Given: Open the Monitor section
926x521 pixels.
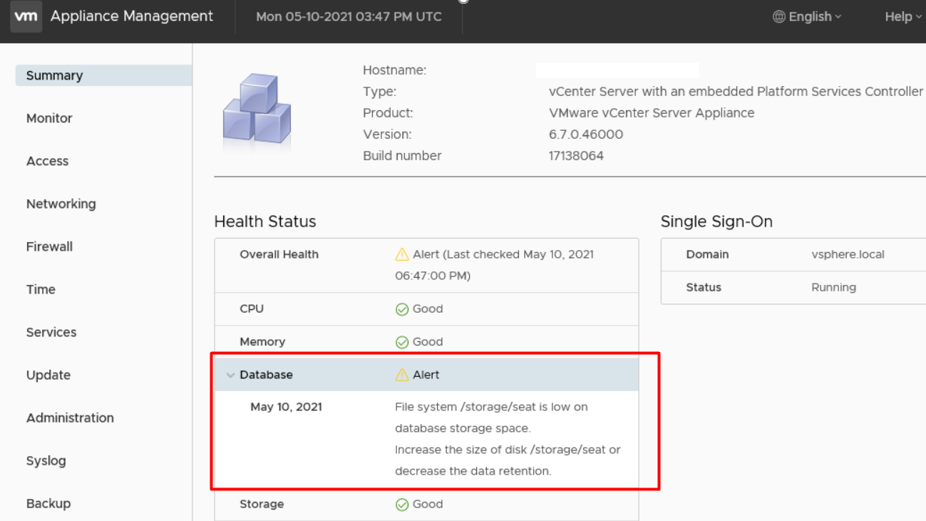Looking at the screenshot, I should 49,118.
